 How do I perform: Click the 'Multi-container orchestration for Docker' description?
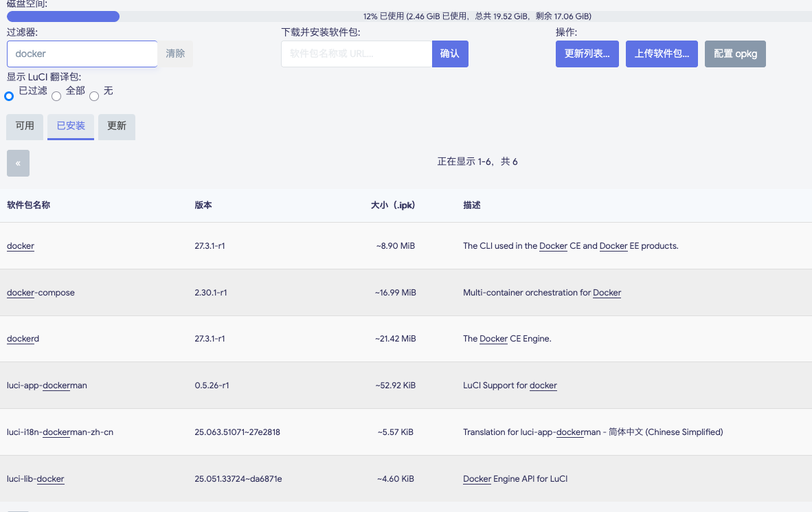click(x=542, y=293)
